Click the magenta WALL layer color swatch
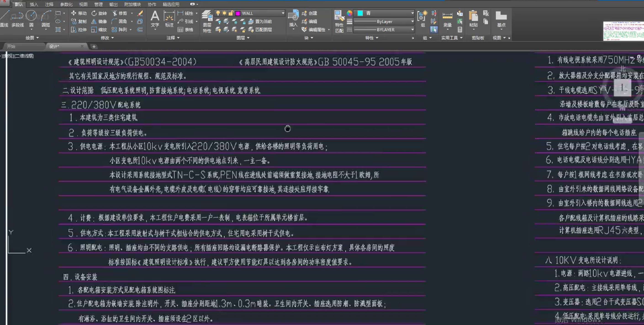The width and height of the screenshot is (644, 325). (238, 13)
